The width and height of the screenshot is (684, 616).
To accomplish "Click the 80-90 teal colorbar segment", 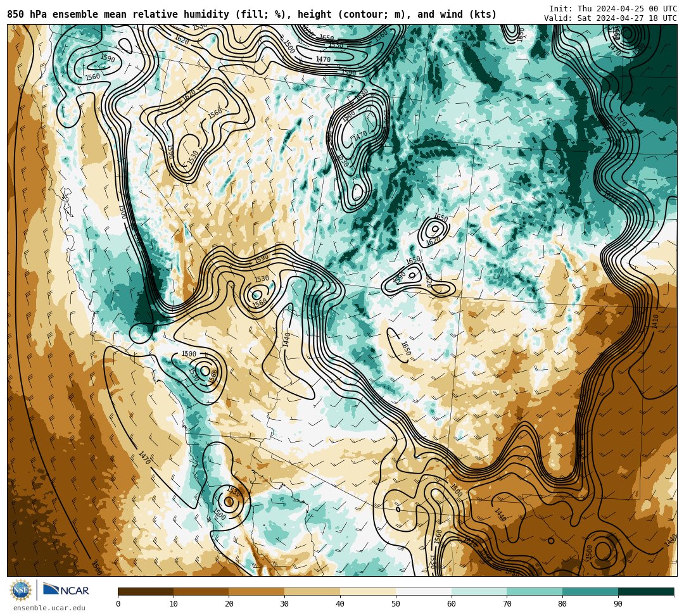I will (x=590, y=591).
